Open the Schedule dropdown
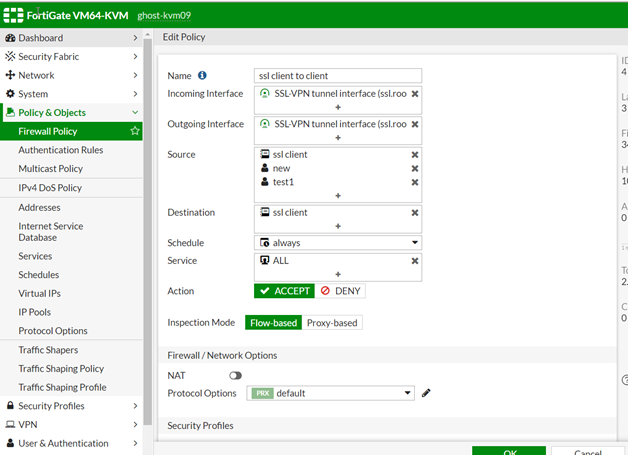Image resolution: width=628 pixels, height=455 pixels. (x=338, y=243)
